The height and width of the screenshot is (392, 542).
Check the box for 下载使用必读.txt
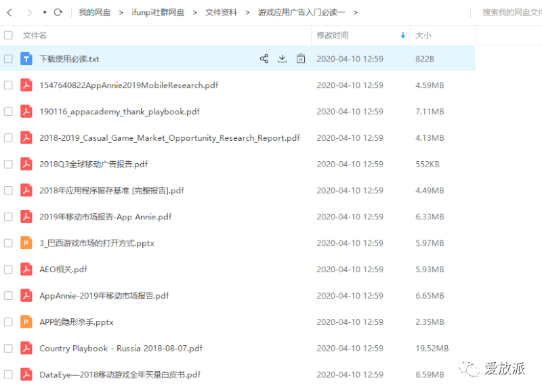click(x=8, y=59)
